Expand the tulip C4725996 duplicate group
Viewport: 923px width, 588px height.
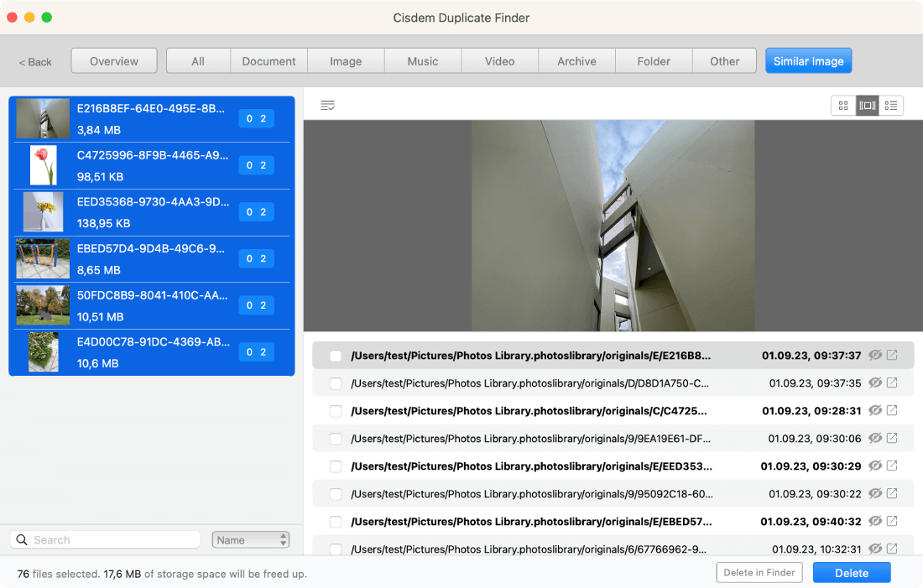click(x=151, y=165)
